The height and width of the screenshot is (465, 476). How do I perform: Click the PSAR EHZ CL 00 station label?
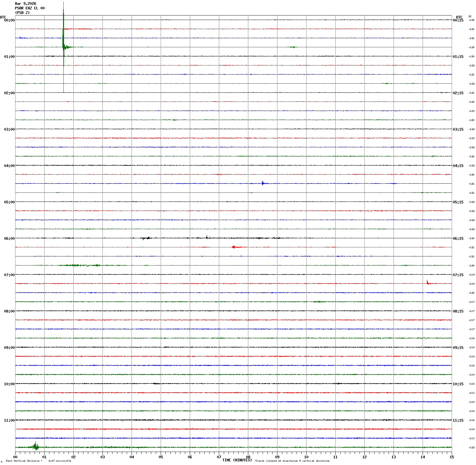pyautogui.click(x=30, y=8)
